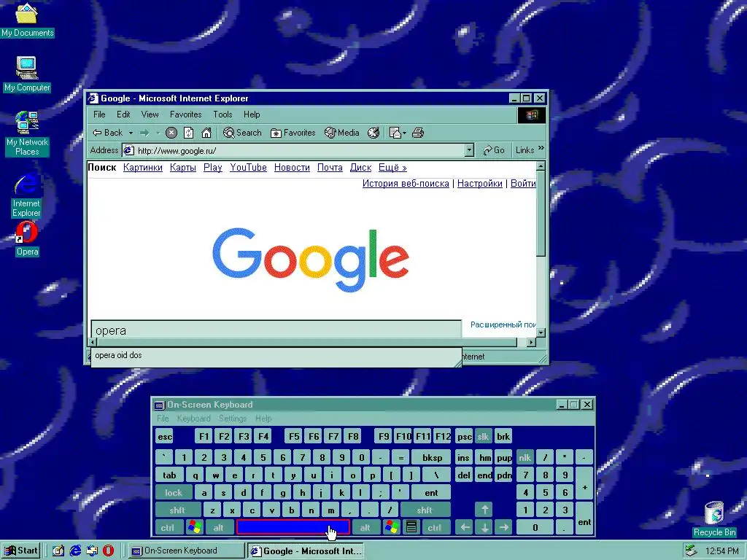
Task: Open the Search pane in IE toolbar
Action: click(242, 133)
